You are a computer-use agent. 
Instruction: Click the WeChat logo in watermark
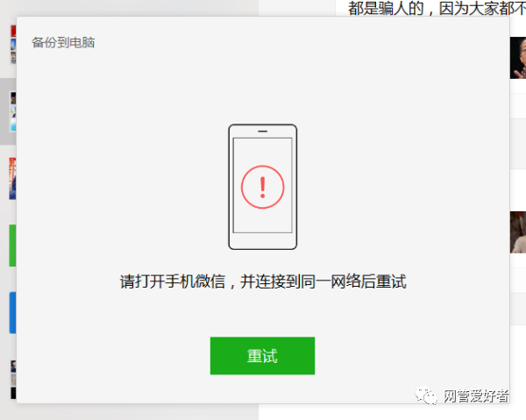(x=426, y=396)
